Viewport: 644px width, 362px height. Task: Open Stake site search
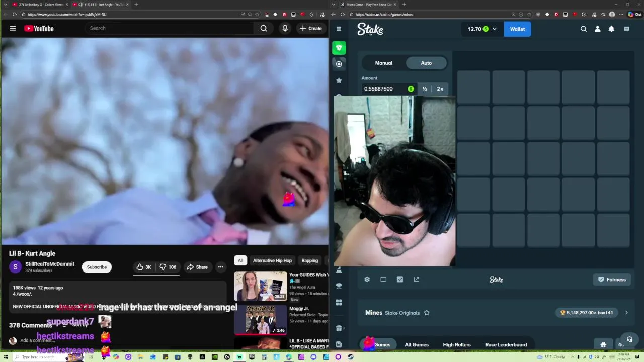[584, 29]
